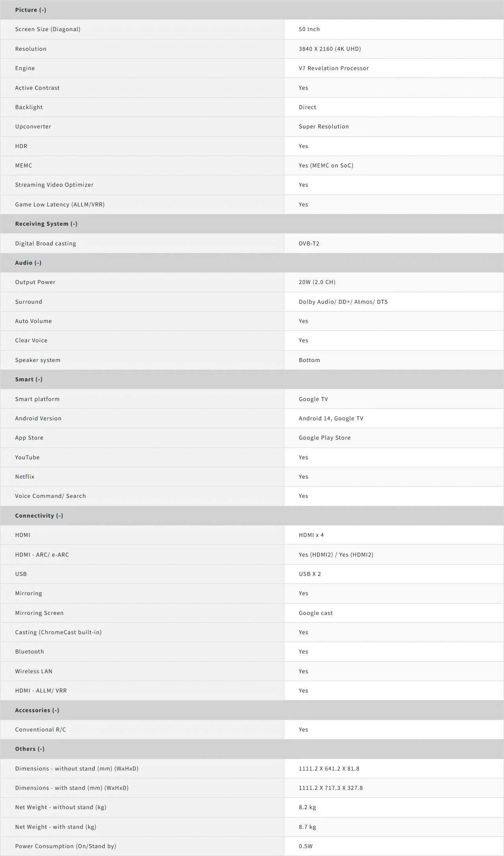Click the Game Low Latency (ALLM/VRR) label
This screenshot has height=856, width=504.
[x=60, y=204]
